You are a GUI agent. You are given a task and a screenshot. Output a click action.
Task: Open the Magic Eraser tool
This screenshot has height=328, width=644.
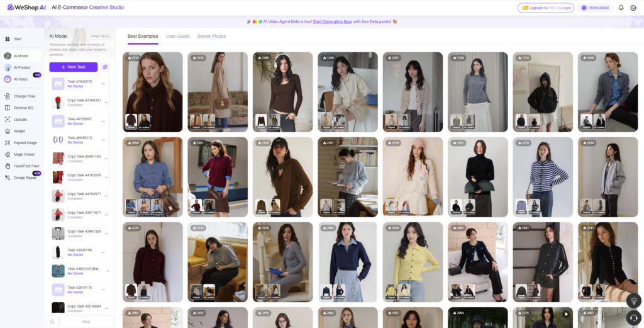click(x=23, y=154)
